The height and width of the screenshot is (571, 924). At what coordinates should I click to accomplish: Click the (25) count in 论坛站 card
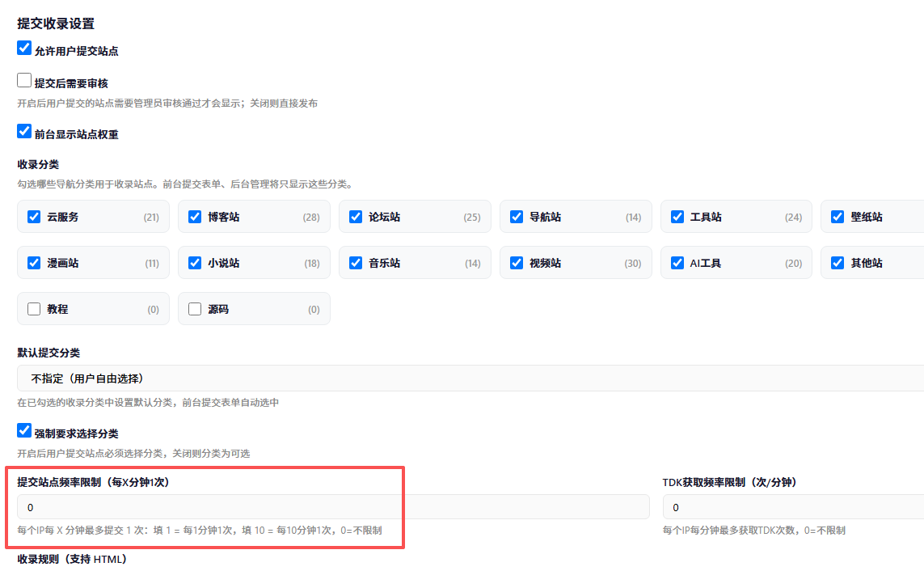(472, 218)
